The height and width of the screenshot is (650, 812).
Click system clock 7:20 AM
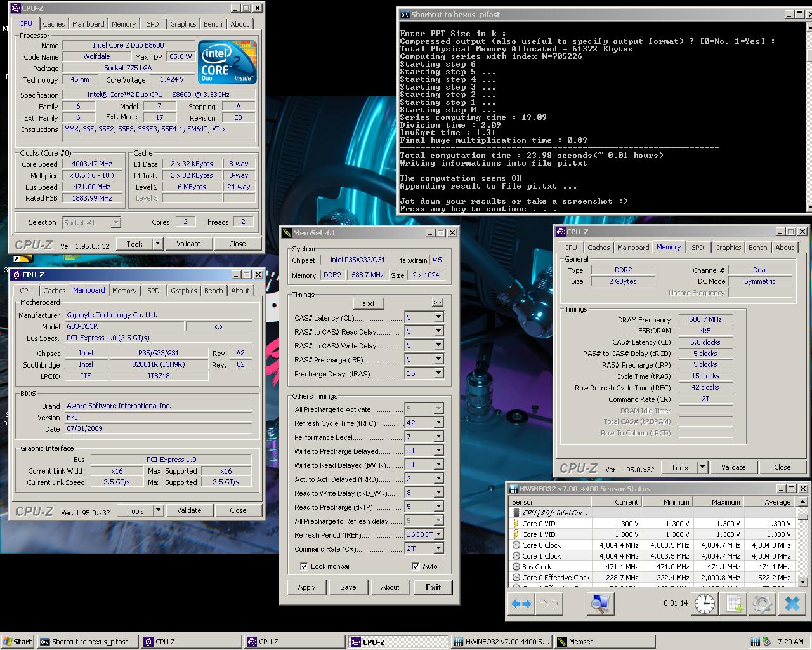click(x=790, y=642)
